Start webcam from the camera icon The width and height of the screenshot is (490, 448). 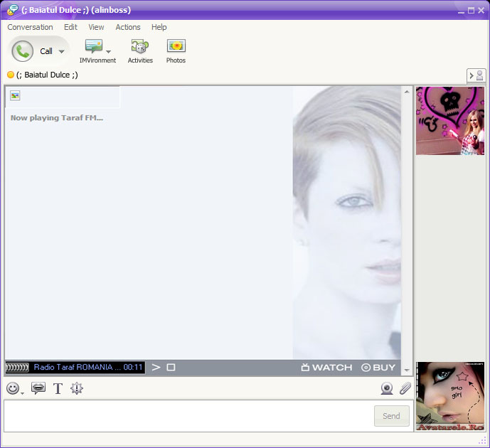click(x=387, y=388)
